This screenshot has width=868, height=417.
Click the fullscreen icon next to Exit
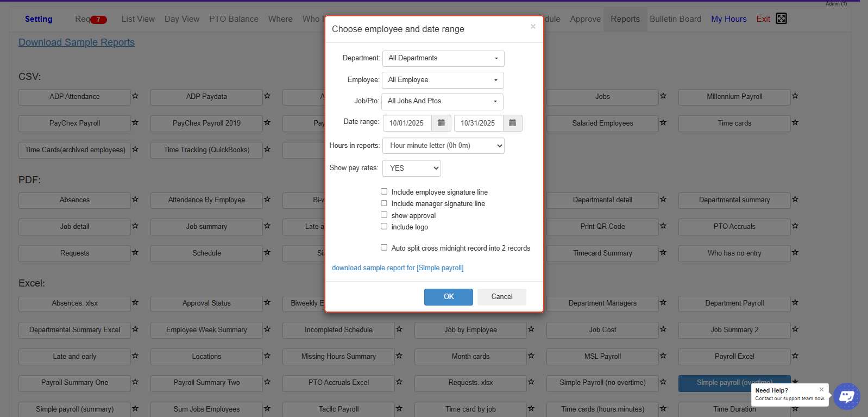point(781,18)
